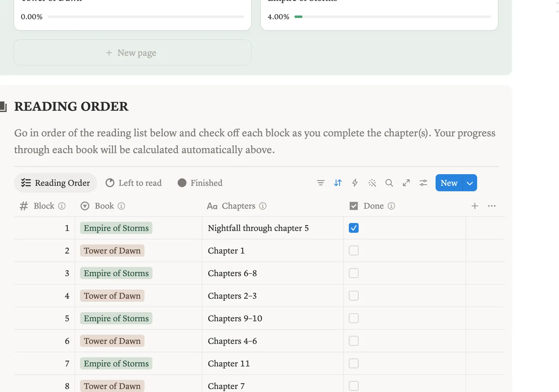Viewport: 559px width, 392px height.
Task: Open the column options ellipsis menu
Action: (492, 206)
